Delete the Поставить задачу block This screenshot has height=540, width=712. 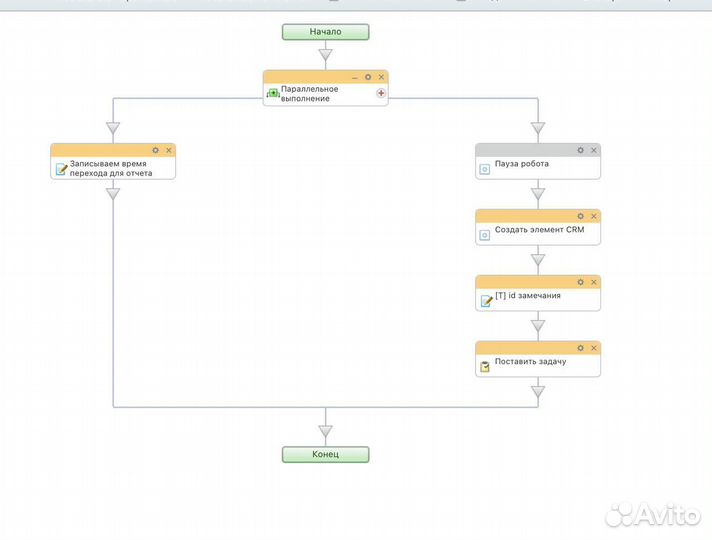pyautogui.click(x=593, y=348)
